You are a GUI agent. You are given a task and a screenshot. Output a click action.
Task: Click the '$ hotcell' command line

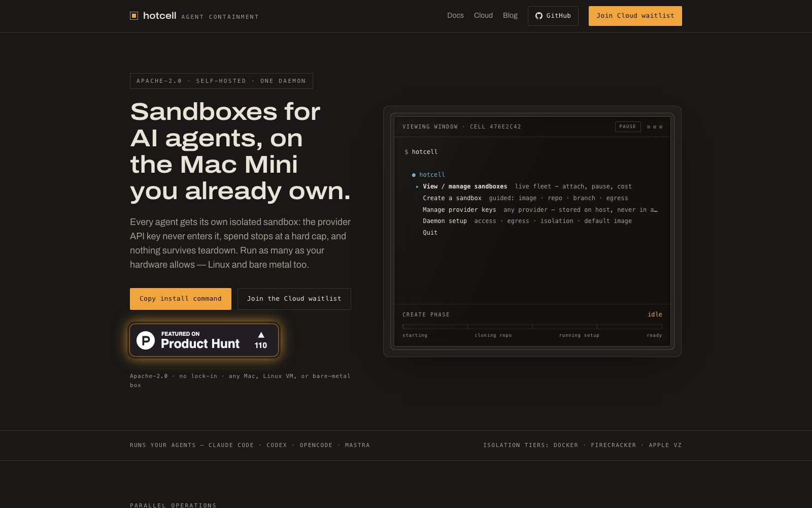tap(421, 152)
